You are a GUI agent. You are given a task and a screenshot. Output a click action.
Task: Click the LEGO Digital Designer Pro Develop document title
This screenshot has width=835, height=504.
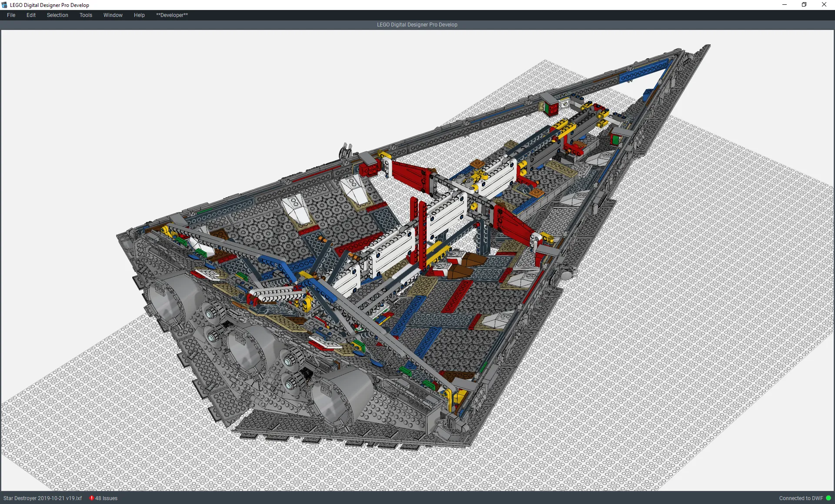tap(417, 25)
